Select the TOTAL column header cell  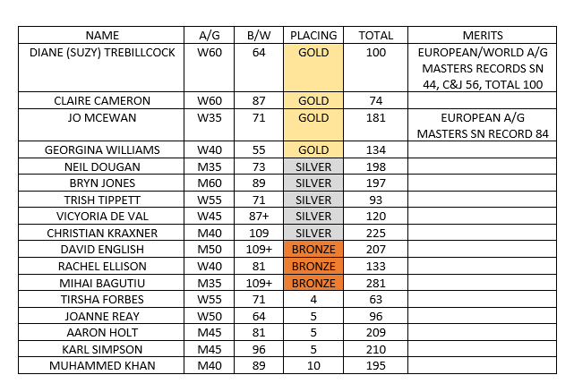376,36
